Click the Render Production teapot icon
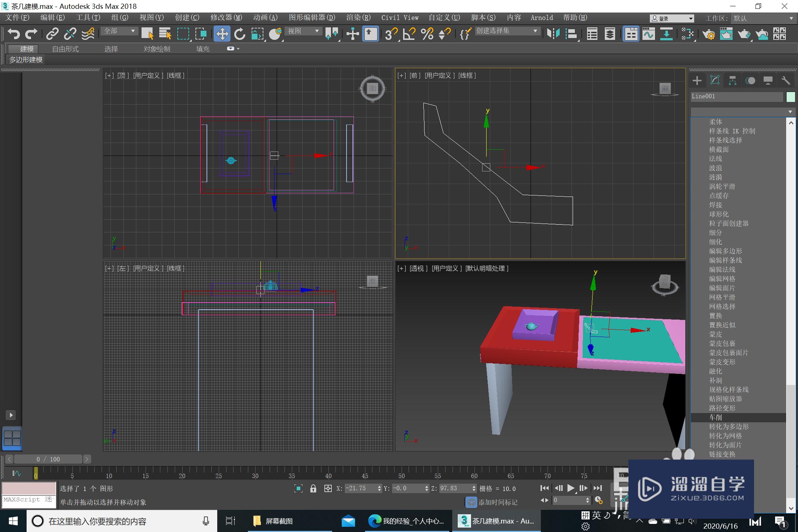 (x=744, y=34)
